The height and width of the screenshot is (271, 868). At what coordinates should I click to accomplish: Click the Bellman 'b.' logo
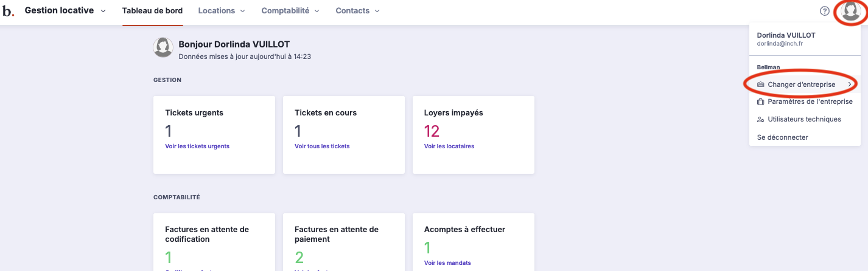(8, 11)
